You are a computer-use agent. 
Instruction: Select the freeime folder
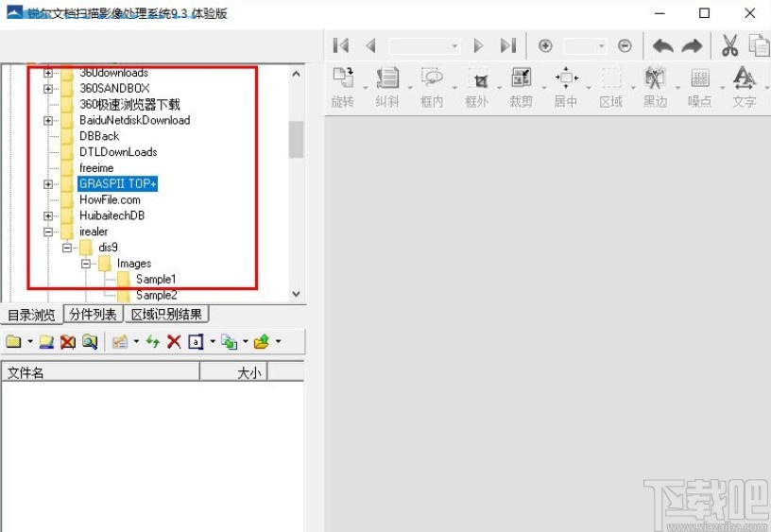(x=96, y=168)
